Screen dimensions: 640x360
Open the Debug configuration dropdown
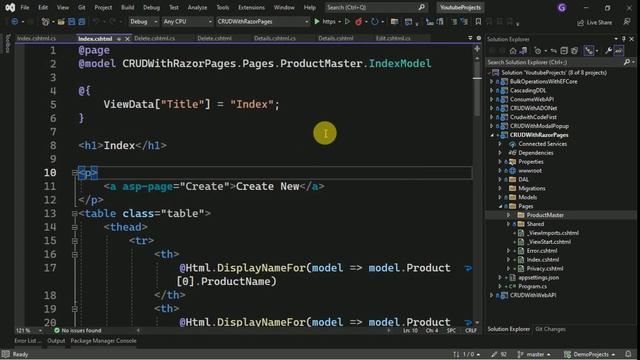[x=144, y=22]
